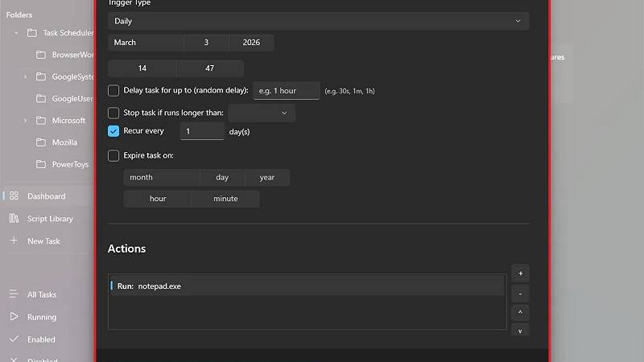Viewport: 644px width, 362px height.
Task: Select the start day field showing 3
Action: click(206, 43)
